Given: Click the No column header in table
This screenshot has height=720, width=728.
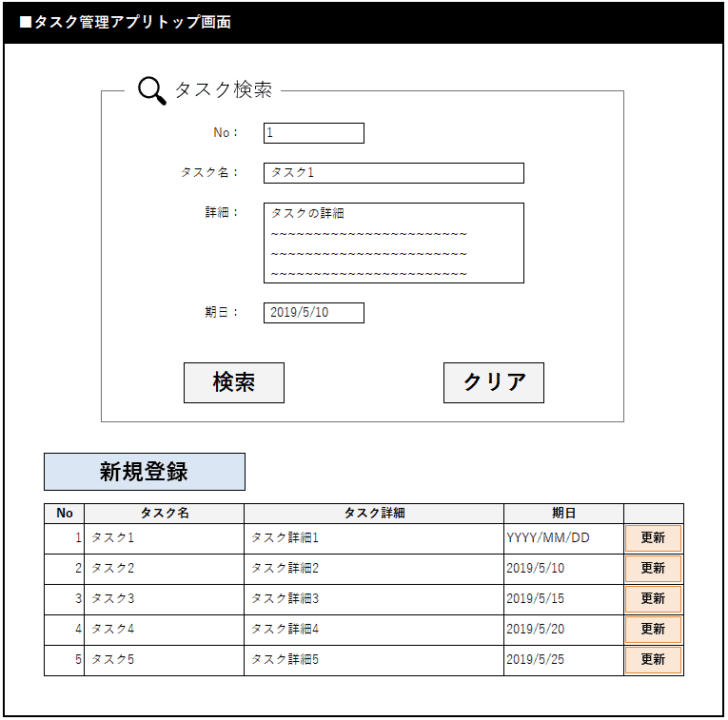Looking at the screenshot, I should pyautogui.click(x=65, y=514).
